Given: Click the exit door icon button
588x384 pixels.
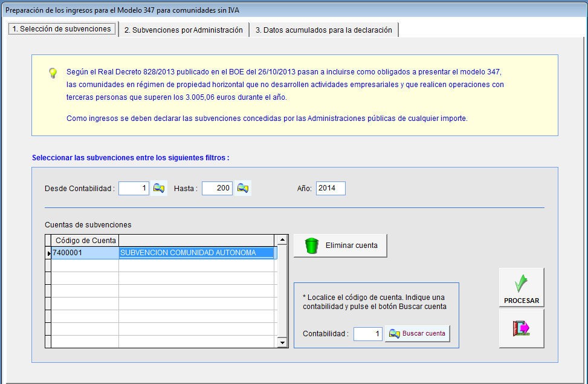Looking at the screenshot, I should click(521, 328).
